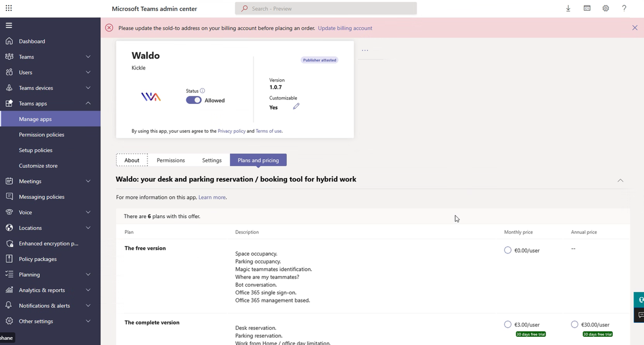Select the €30.00/user annual radio button
The image size is (644, 345).
(574, 324)
